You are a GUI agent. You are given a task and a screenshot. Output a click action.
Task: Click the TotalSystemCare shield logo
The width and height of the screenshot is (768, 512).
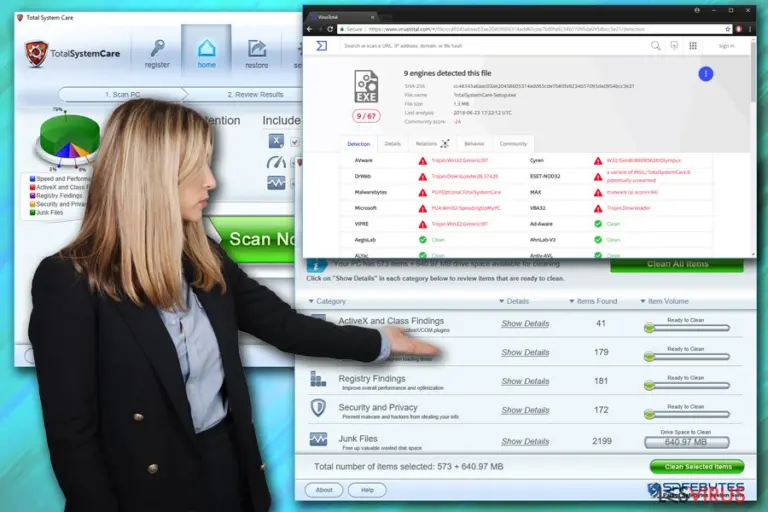click(x=36, y=53)
